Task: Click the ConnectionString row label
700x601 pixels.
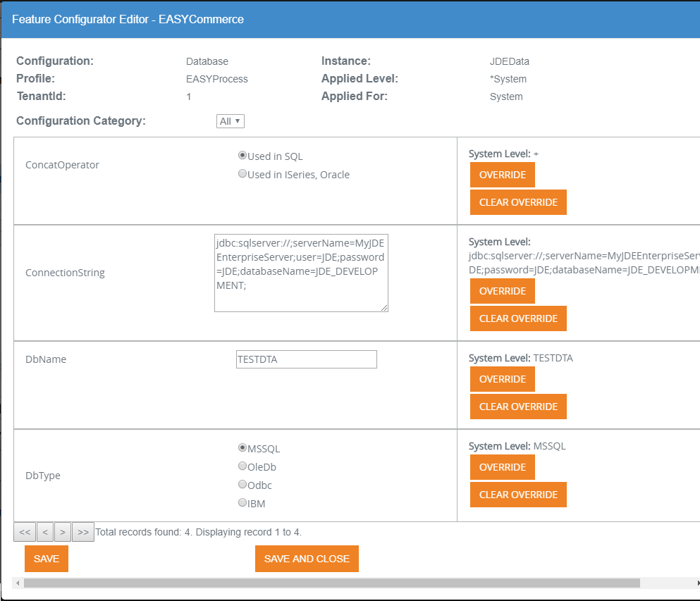Action: [x=65, y=273]
